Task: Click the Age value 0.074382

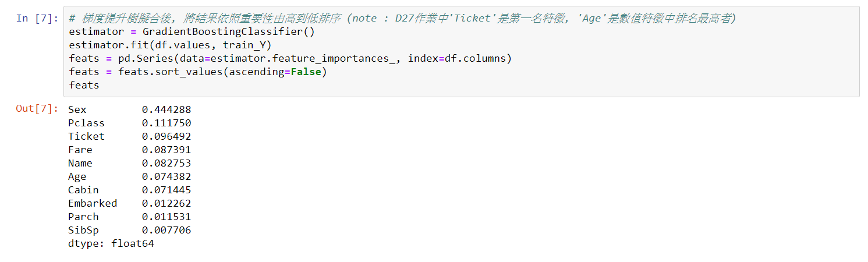Action: (x=166, y=176)
